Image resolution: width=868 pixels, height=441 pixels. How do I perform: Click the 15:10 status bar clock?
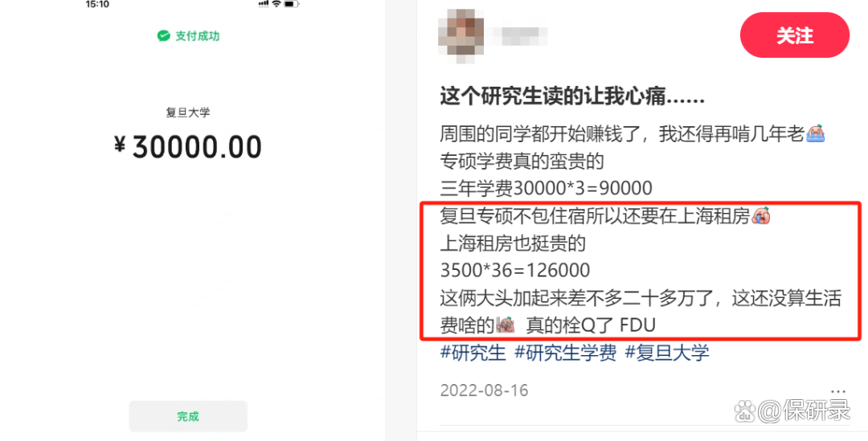coord(97,5)
